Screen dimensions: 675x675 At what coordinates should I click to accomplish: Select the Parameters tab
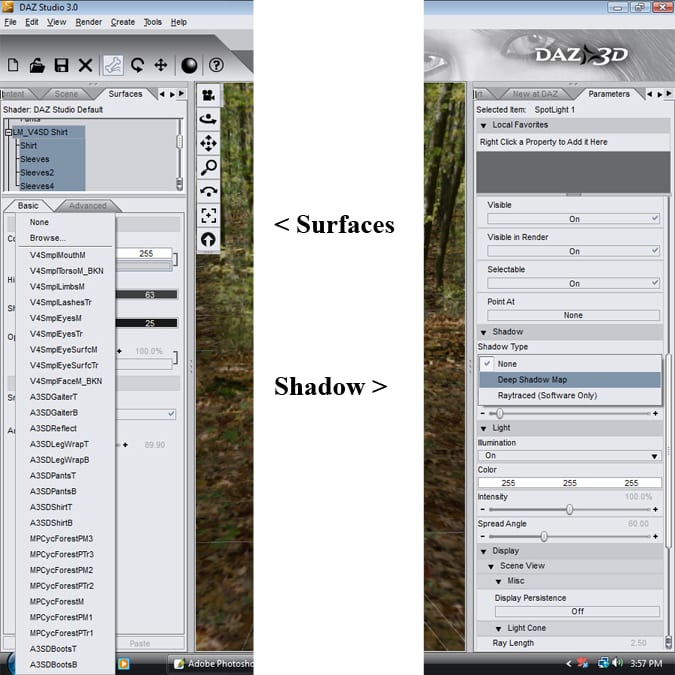609,94
